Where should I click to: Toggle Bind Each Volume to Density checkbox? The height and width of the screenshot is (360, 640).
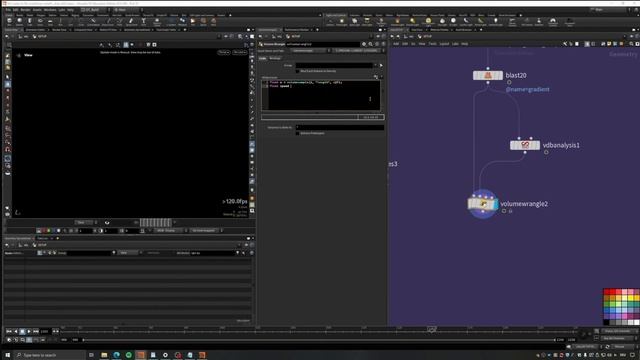click(298, 71)
